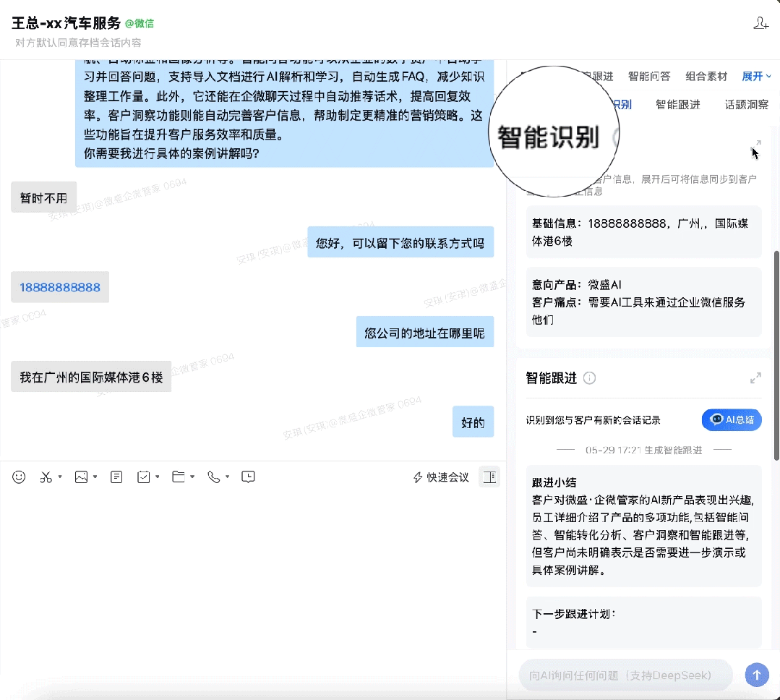Open the notes icon in the toolbar
This screenshot has width=780, height=700.
pos(116,477)
